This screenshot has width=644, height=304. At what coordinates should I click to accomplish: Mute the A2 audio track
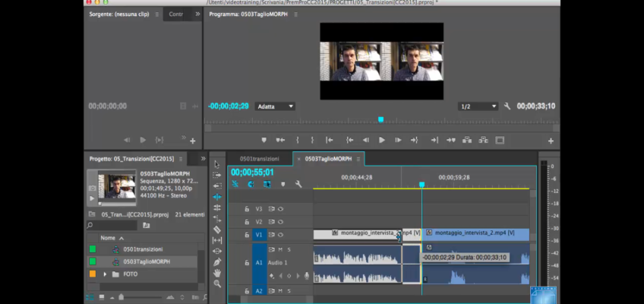pos(280,291)
